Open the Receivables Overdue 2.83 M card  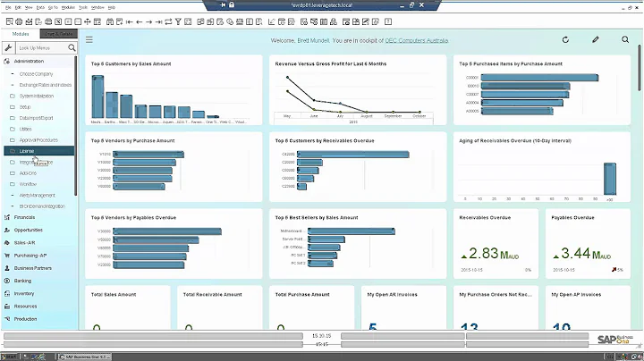pyautogui.click(x=496, y=244)
